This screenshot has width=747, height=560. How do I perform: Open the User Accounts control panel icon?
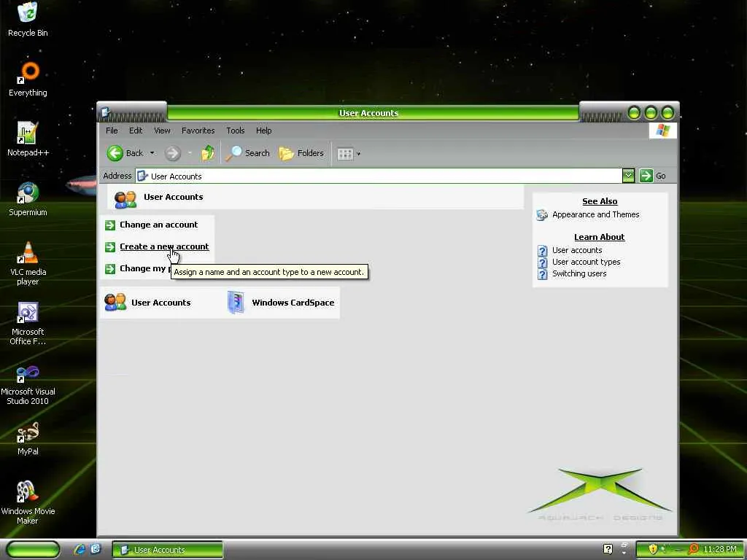[x=115, y=303]
